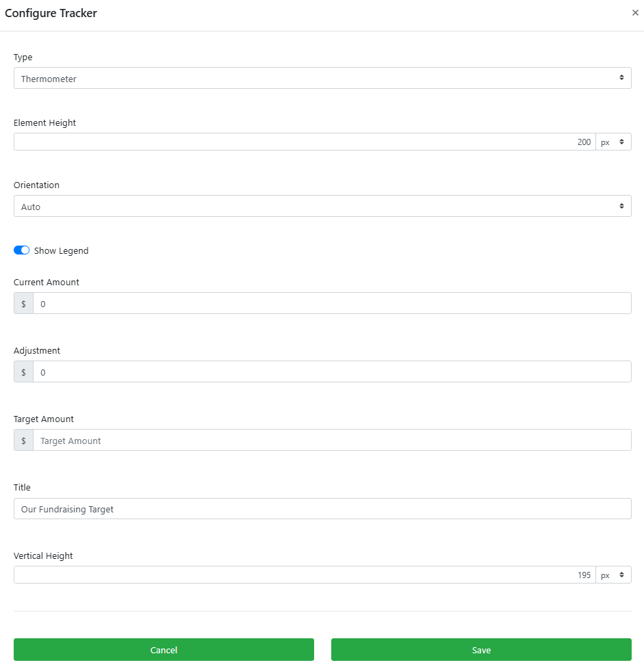Image resolution: width=644 pixels, height=667 pixels.
Task: Open the Element Height px unit selector
Action: [x=613, y=142]
